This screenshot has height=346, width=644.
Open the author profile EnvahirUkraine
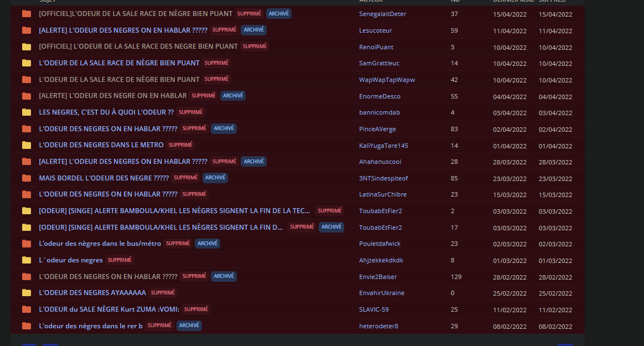pos(382,293)
